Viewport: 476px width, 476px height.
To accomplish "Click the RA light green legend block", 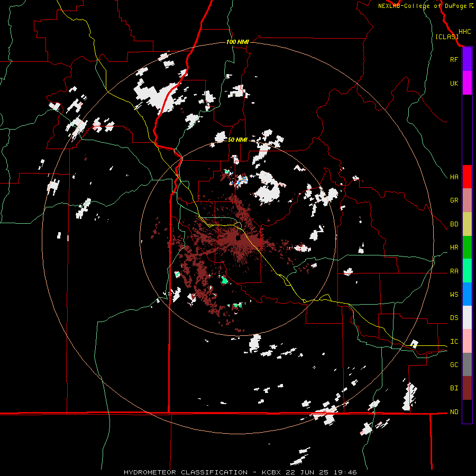I will point(467,271).
